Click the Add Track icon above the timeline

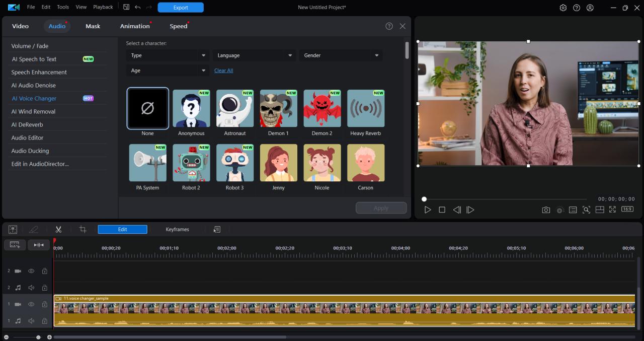(13, 229)
